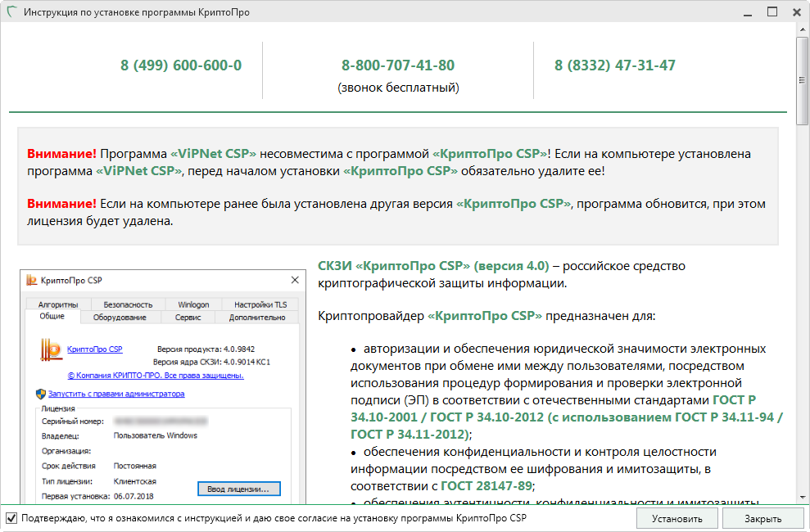
Task: Click the date 06.07.2018
Action: point(133,496)
